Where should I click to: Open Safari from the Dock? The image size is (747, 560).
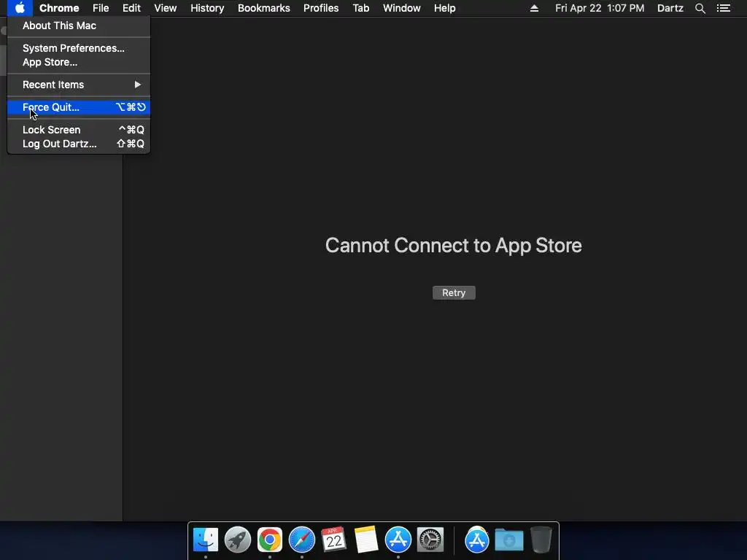[x=301, y=540]
